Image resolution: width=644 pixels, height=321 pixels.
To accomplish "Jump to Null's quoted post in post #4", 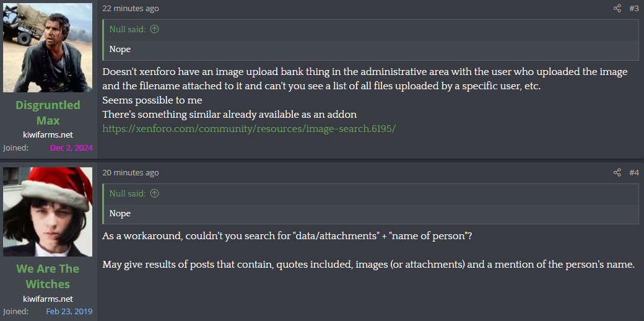I will (154, 193).
